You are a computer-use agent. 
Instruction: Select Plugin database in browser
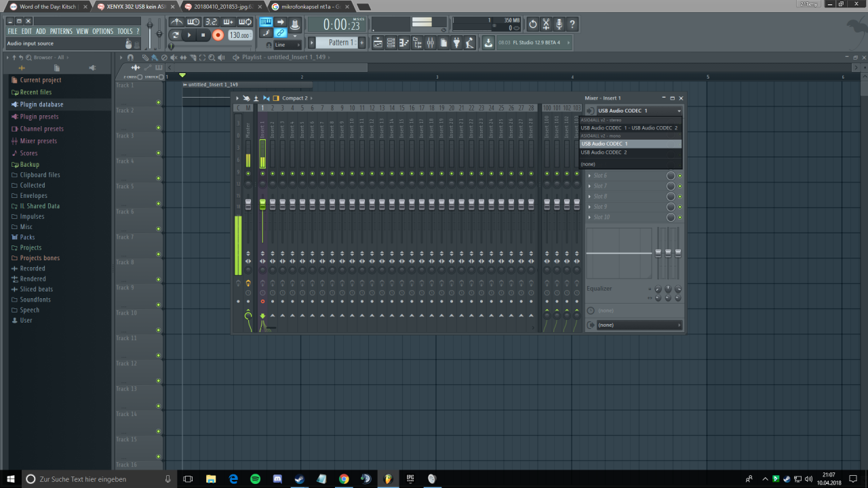click(41, 104)
